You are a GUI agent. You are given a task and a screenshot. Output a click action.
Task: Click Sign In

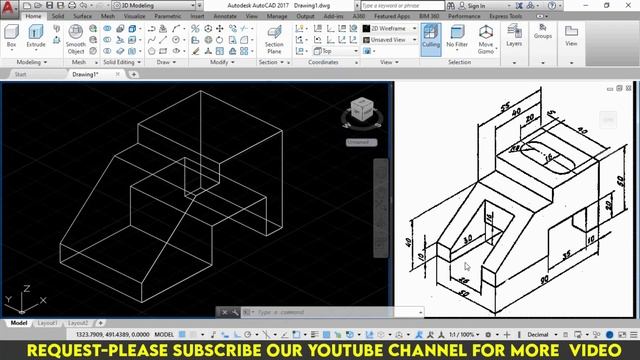click(x=476, y=5)
